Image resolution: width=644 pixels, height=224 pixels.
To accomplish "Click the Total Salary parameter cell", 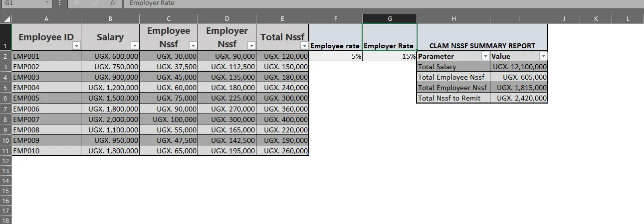I will click(x=453, y=67).
